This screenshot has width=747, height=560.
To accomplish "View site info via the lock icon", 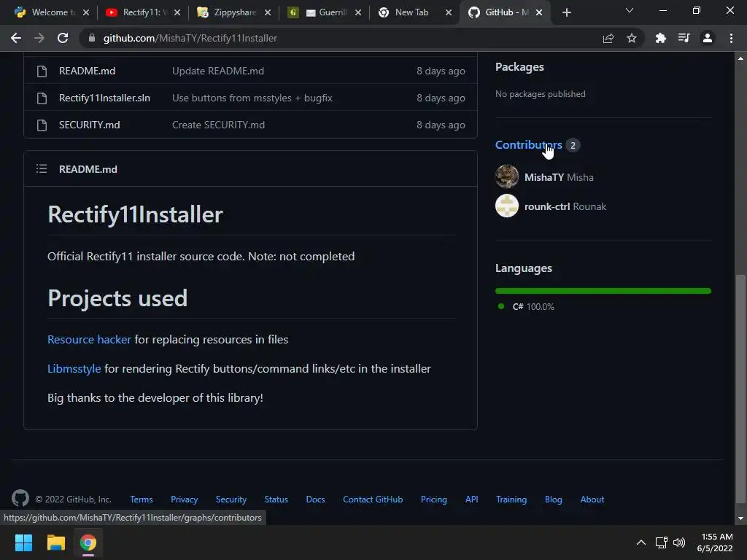I will click(92, 38).
